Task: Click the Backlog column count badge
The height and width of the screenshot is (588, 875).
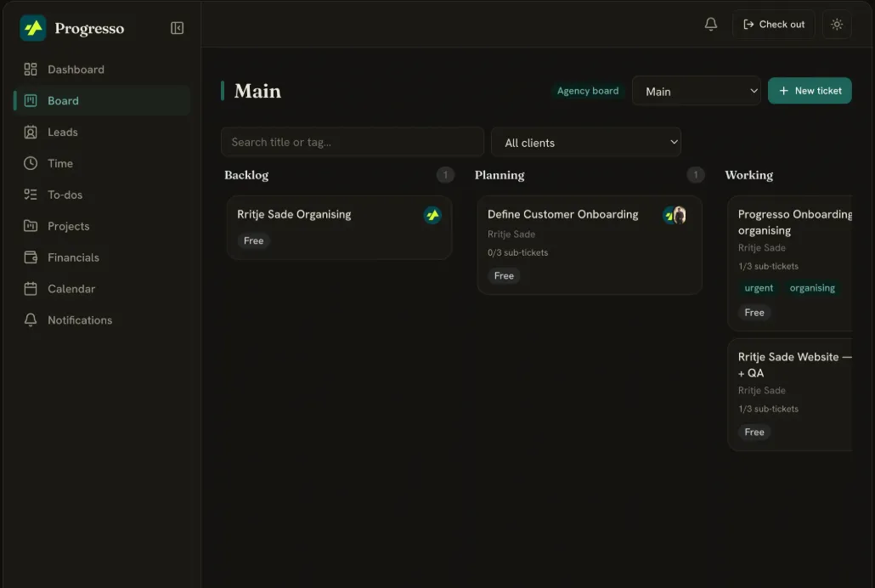Action: point(445,175)
